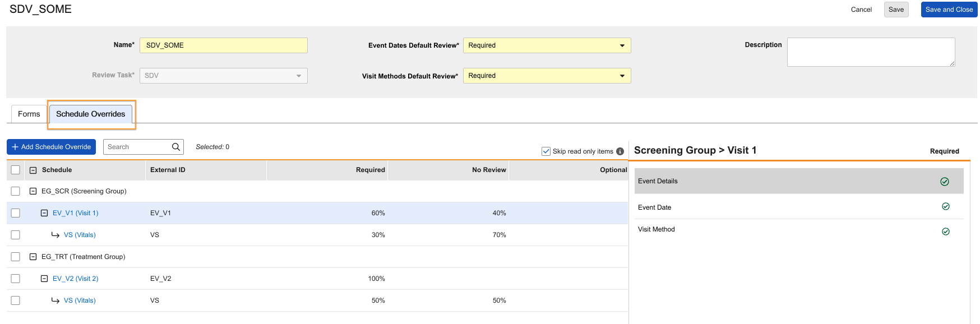This screenshot has height=324, width=980.
Task: Select the EV_V1 row checkbox
Action: tap(16, 213)
